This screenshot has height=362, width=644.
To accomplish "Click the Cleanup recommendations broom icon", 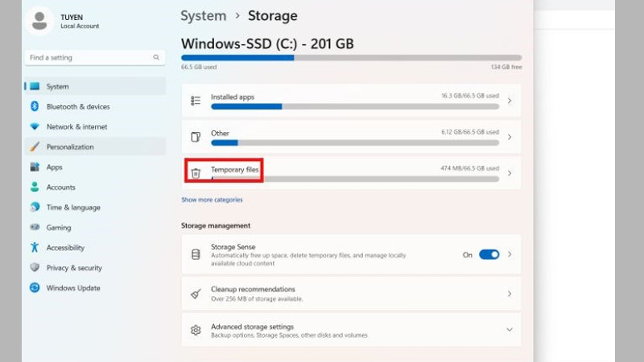I will 196,294.
